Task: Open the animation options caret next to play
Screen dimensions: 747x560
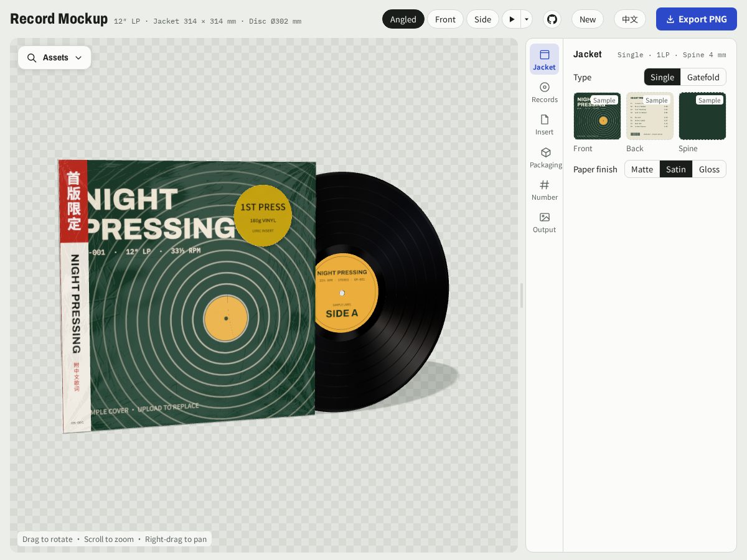Action: 527,19
